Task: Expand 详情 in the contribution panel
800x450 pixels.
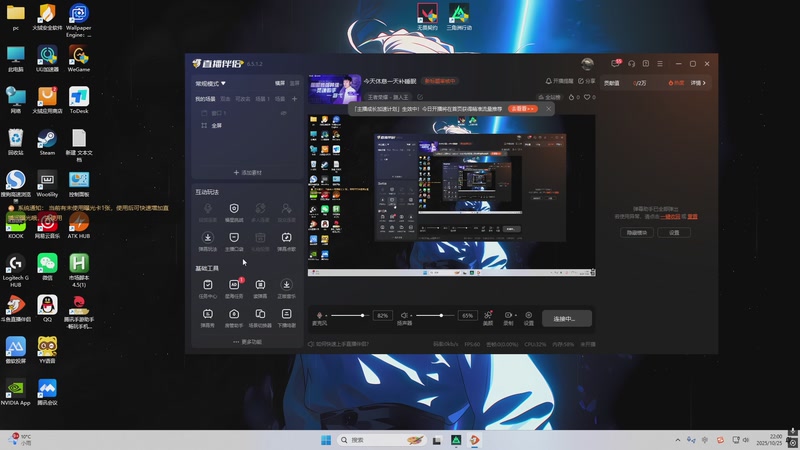Action: click(x=698, y=83)
